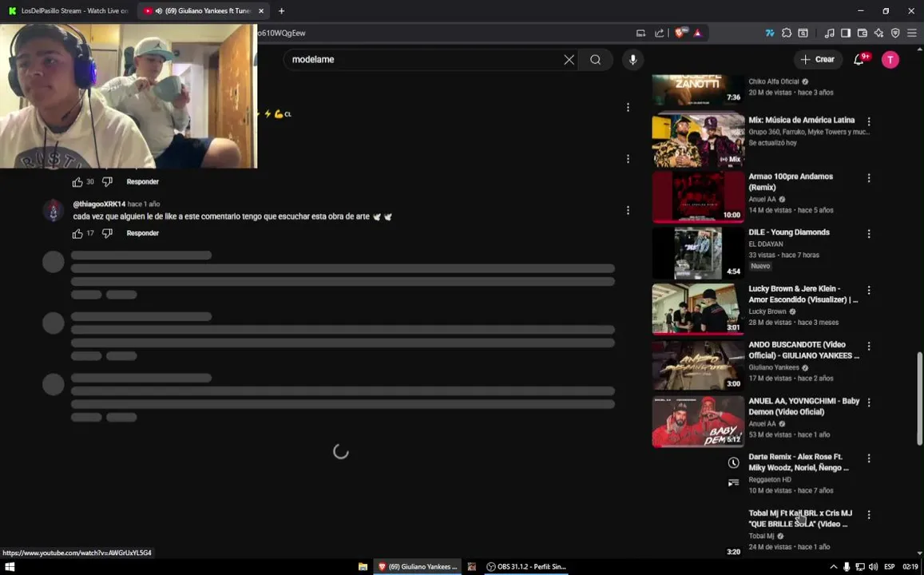
Task: Click the page vertical scrollbar thumb
Action: 919,399
